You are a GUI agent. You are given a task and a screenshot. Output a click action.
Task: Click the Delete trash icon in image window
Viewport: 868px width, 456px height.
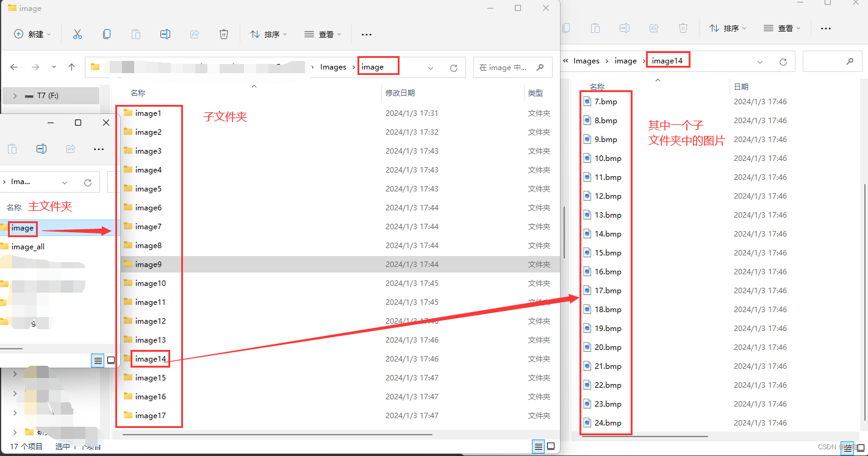click(224, 34)
